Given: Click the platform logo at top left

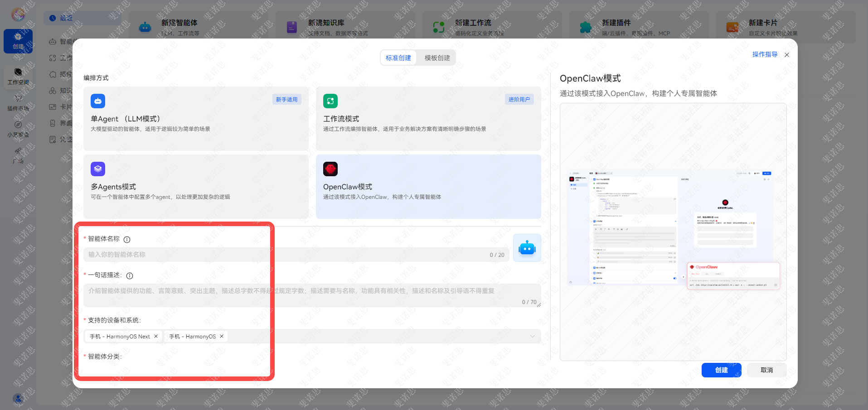Looking at the screenshot, I should point(18,14).
